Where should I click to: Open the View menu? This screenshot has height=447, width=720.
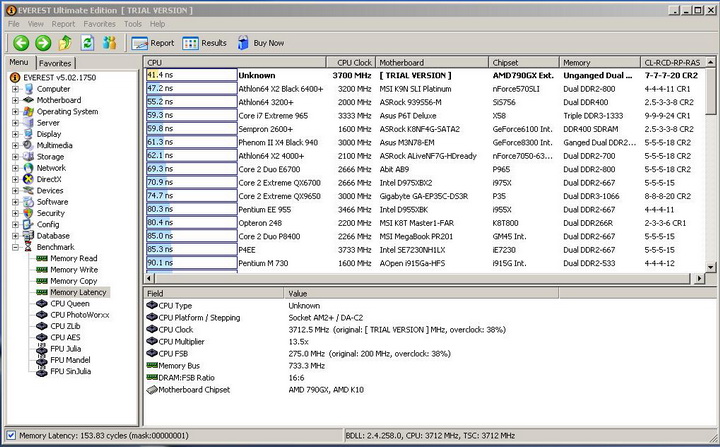coord(35,24)
